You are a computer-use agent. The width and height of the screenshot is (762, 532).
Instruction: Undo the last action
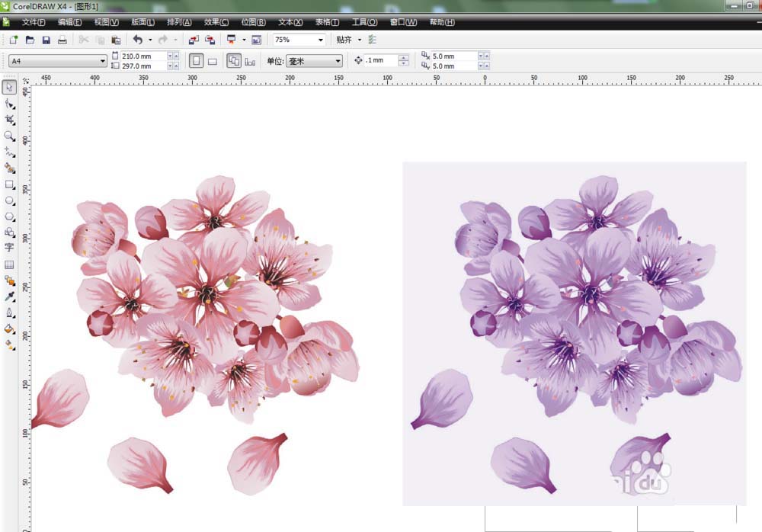click(137, 40)
